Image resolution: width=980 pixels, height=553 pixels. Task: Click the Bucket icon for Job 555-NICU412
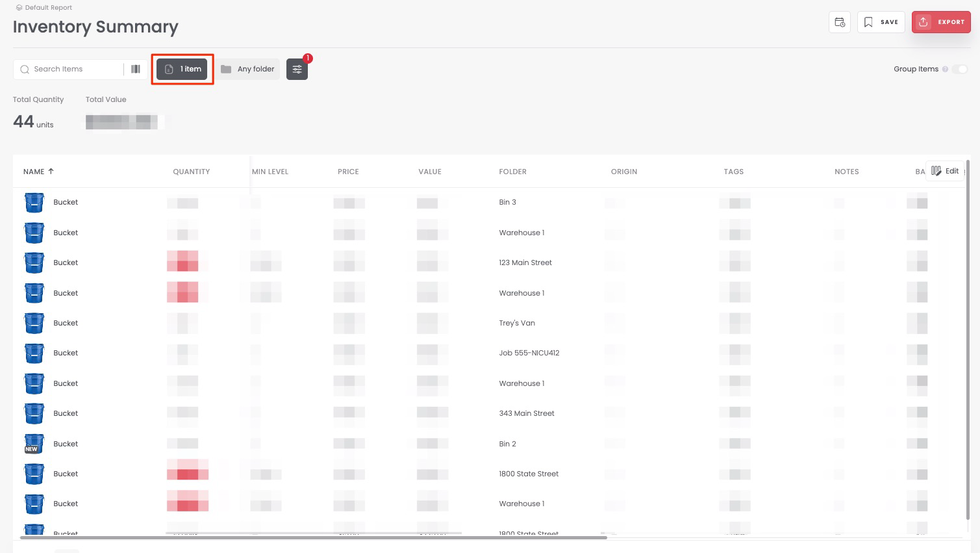34,353
